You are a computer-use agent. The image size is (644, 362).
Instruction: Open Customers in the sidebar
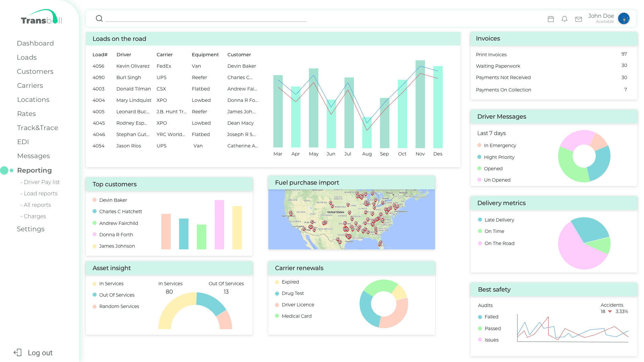(35, 71)
